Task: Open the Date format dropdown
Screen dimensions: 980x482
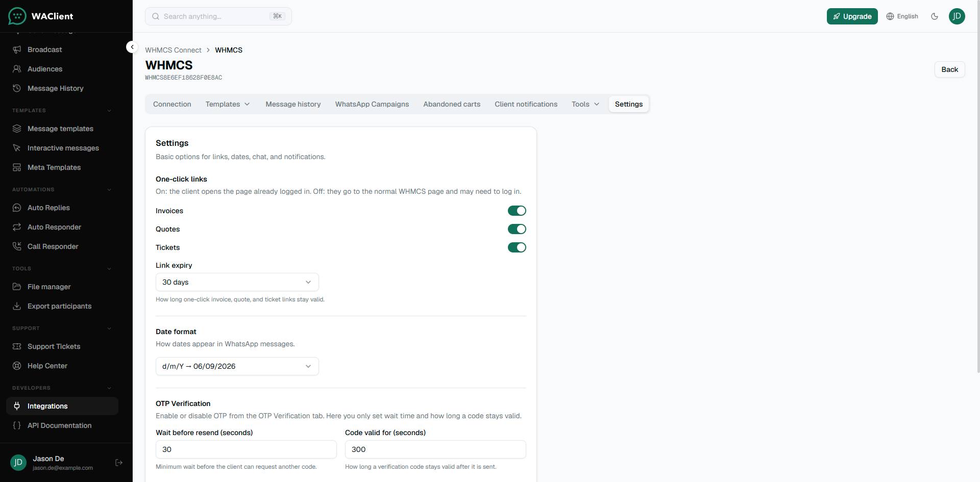Action: pyautogui.click(x=237, y=366)
